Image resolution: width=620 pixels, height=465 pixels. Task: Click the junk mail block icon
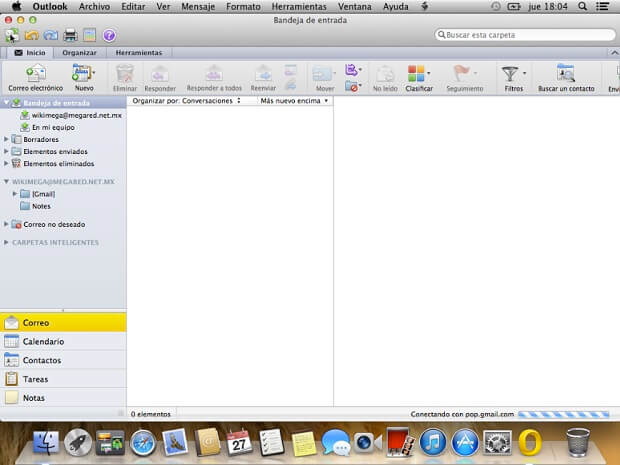(352, 86)
